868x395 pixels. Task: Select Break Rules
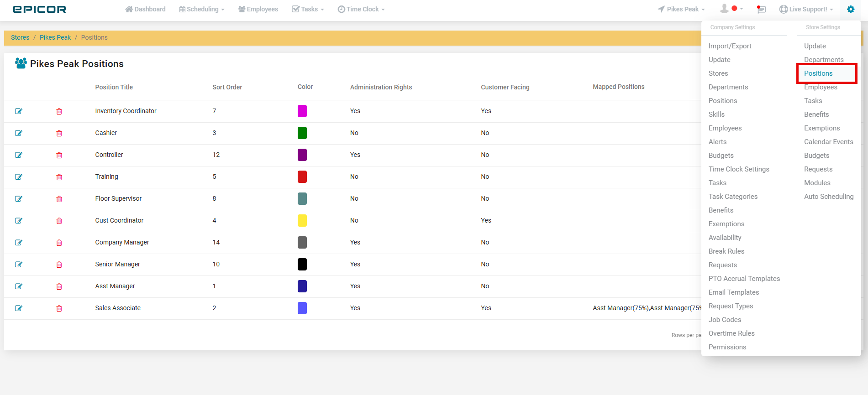point(726,251)
